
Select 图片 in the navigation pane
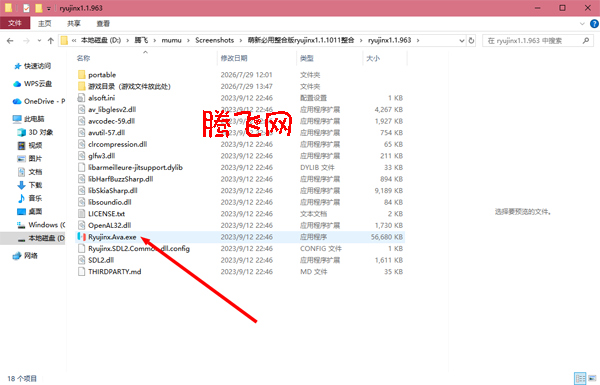click(30, 159)
